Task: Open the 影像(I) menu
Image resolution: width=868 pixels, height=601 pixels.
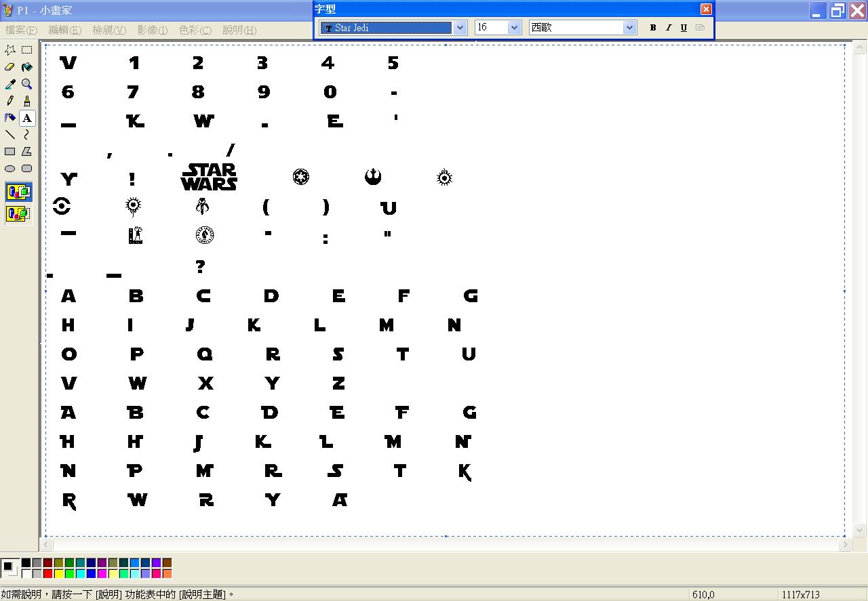Action: (x=153, y=30)
